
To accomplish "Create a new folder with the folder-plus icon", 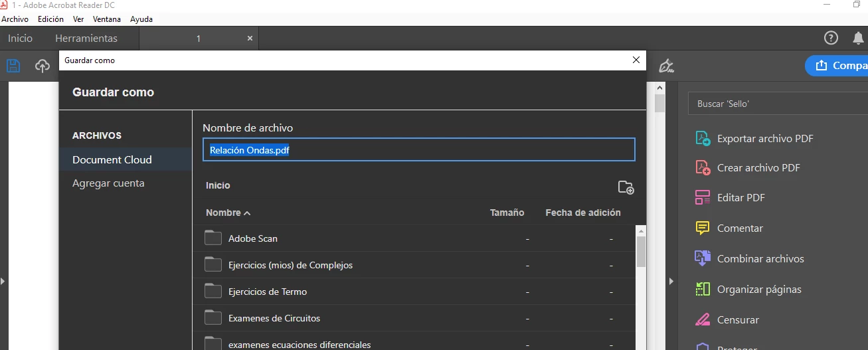I will [x=626, y=187].
